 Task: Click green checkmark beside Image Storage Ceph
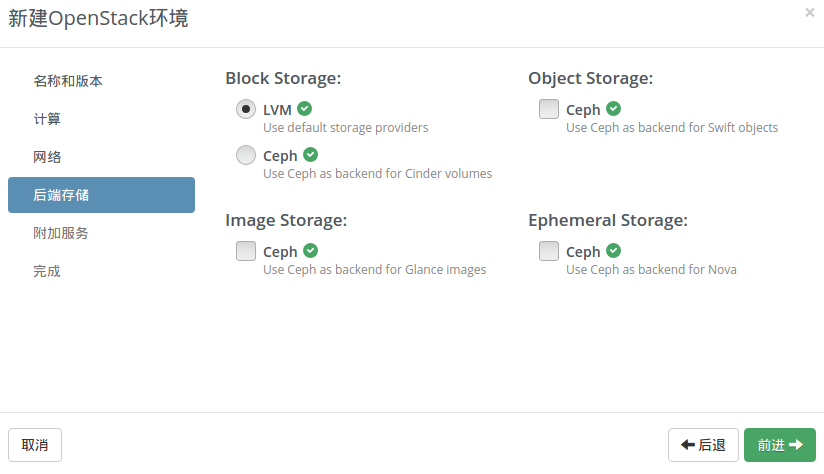(x=311, y=251)
